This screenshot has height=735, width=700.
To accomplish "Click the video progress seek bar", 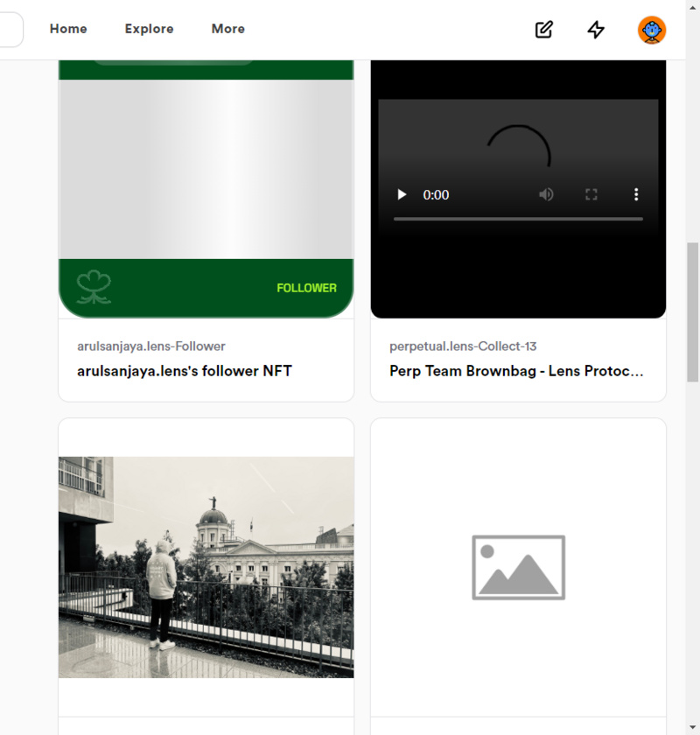I will point(518,219).
